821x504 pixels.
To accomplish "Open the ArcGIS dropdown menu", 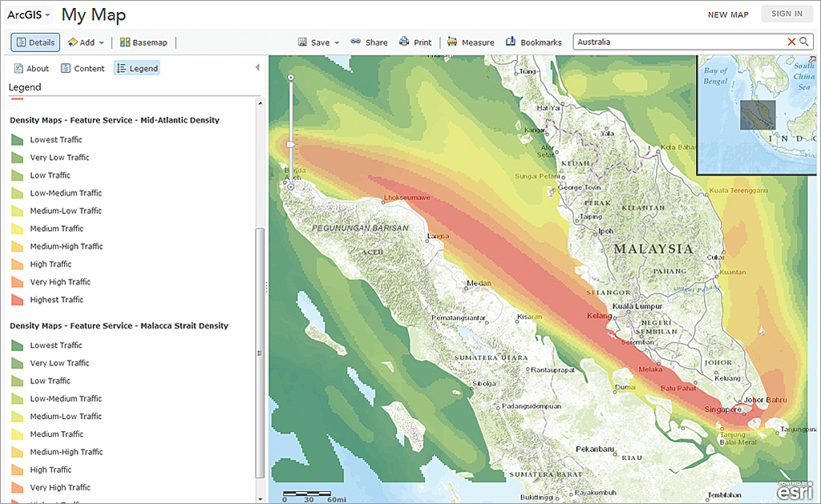I will (29, 14).
